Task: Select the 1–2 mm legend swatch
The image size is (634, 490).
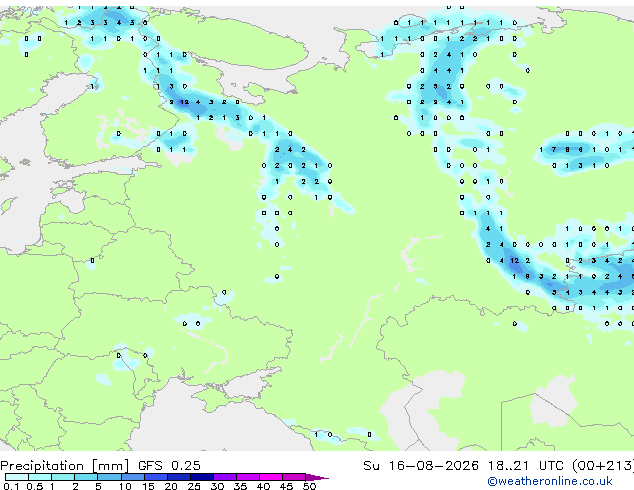Action: [63, 477]
